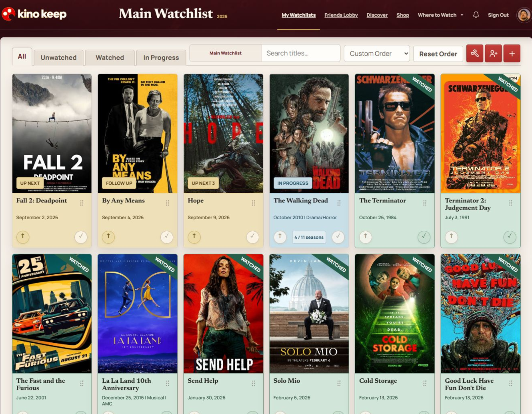Unmark The Terminator as watched
532x414 pixels.
tap(424, 237)
